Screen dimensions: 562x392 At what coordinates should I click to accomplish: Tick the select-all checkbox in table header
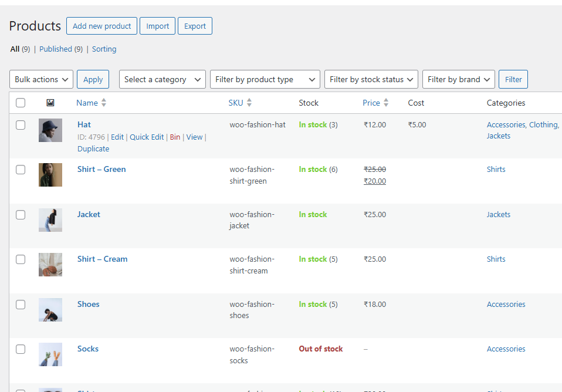point(21,103)
